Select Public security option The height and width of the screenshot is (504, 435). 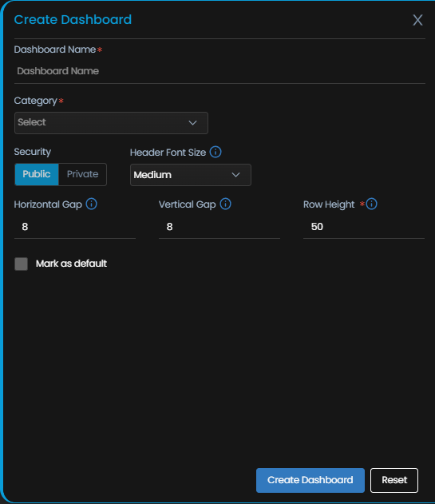(37, 174)
